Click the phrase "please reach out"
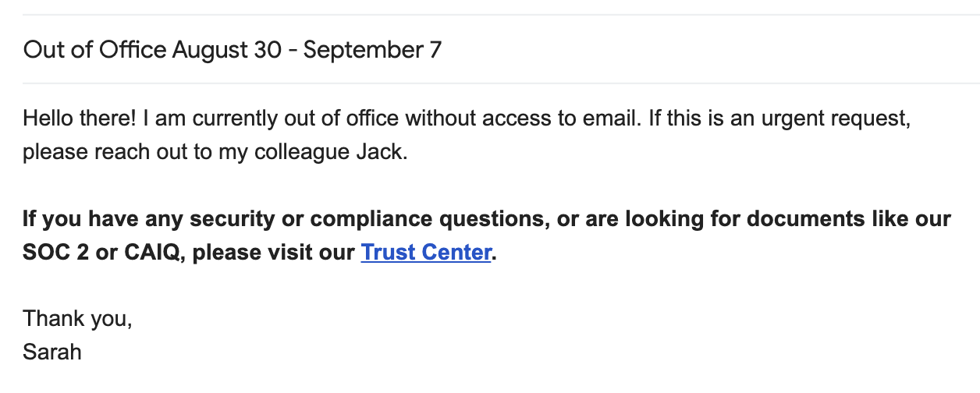This screenshot has height=393, width=980. pos(106,151)
